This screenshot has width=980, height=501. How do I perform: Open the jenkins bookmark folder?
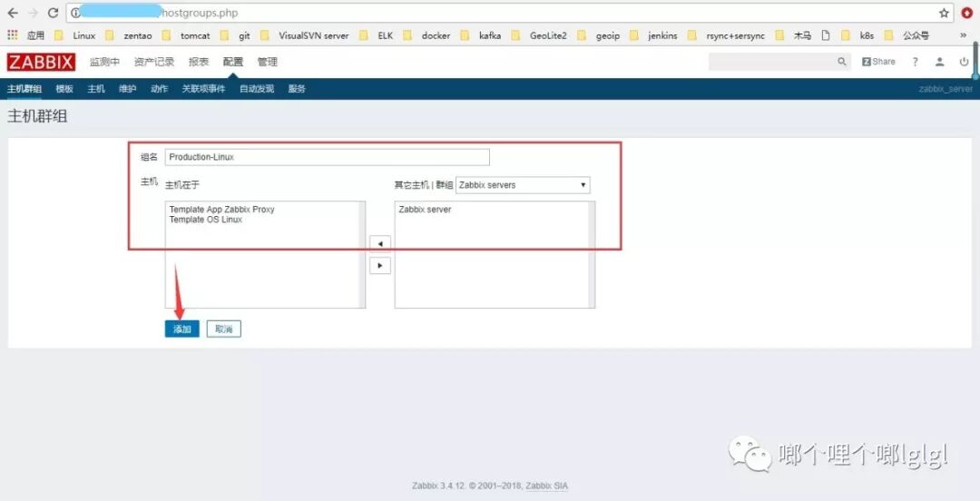(653, 35)
